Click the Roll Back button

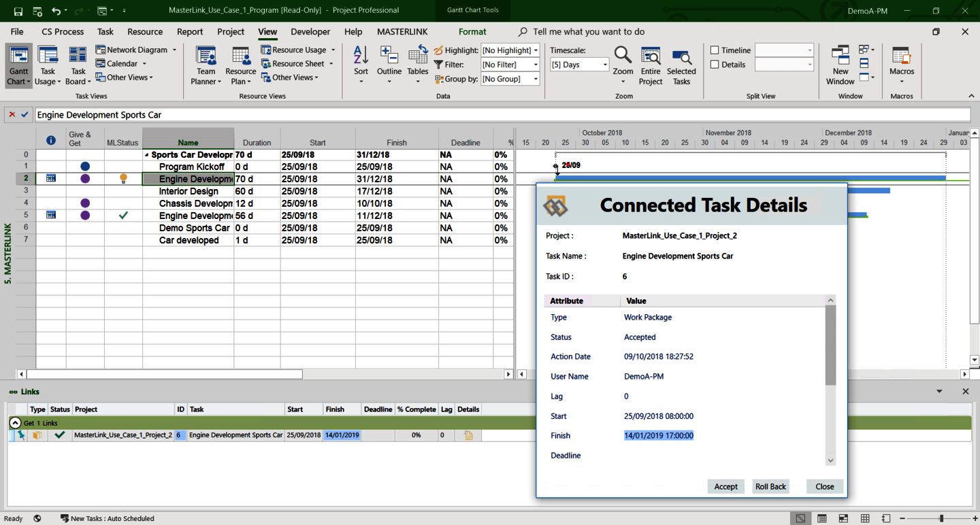(x=770, y=486)
